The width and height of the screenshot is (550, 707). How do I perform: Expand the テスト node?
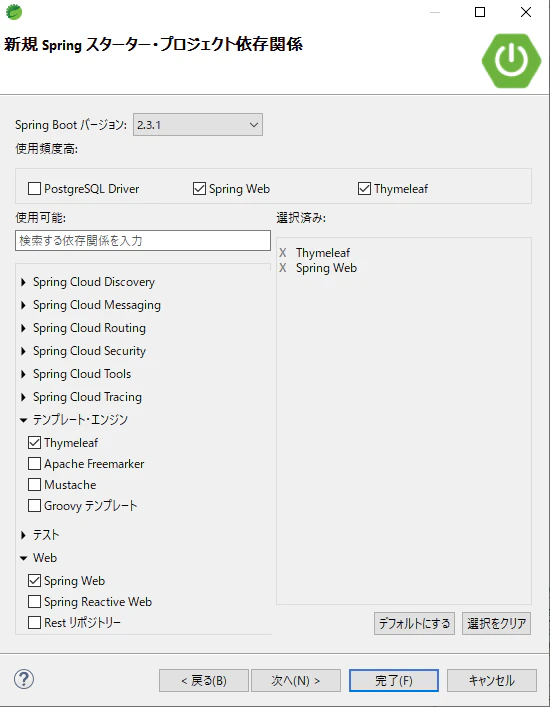(x=23, y=535)
